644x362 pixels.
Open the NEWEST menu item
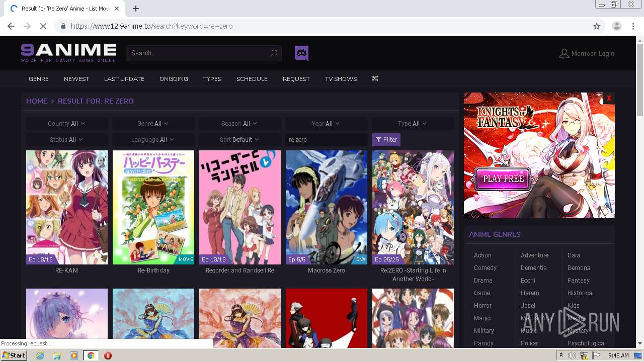tap(76, 79)
